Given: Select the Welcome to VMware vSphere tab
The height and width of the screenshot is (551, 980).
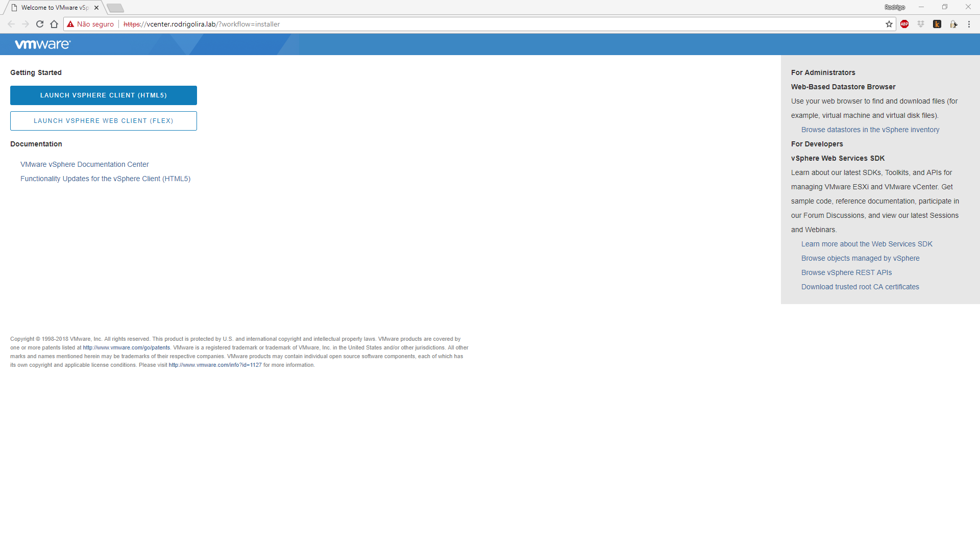Looking at the screenshot, I should pos(54,8).
